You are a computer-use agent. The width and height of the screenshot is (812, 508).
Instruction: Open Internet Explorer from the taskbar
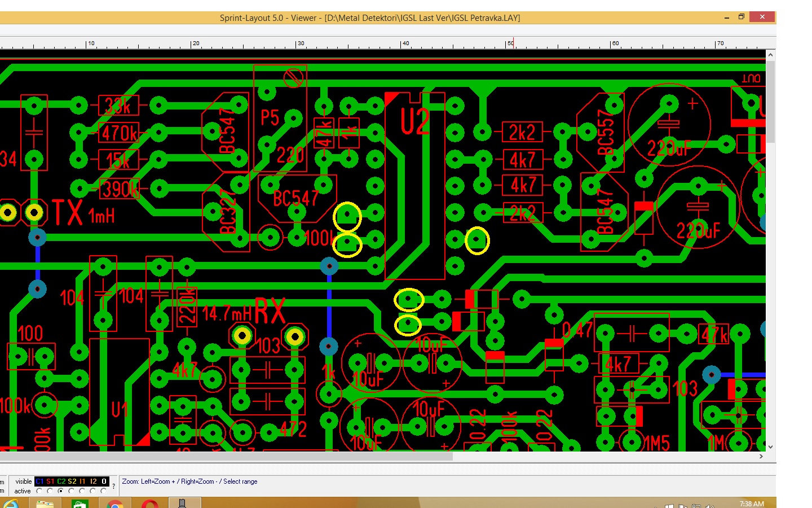point(10,503)
